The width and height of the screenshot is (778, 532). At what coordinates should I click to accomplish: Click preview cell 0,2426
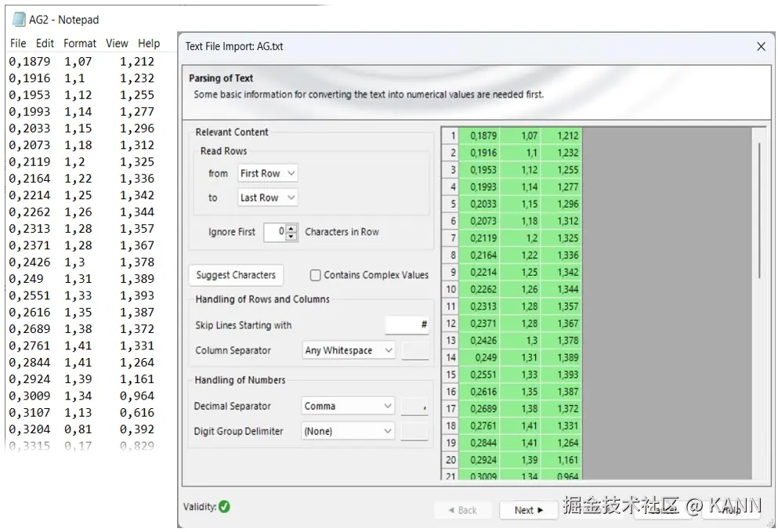tap(479, 341)
